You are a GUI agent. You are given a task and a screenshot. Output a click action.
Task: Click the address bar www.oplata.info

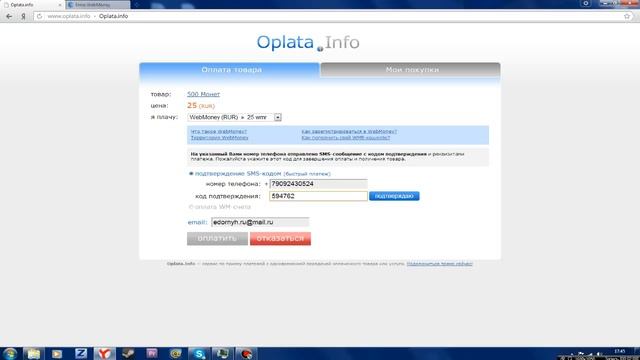pyautogui.click(x=327, y=16)
